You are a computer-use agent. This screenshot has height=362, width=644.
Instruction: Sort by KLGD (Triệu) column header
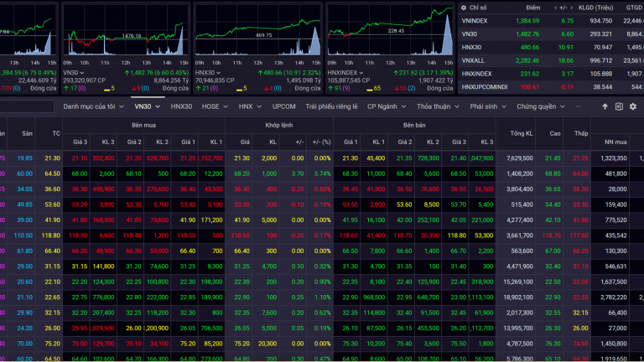pos(595,8)
